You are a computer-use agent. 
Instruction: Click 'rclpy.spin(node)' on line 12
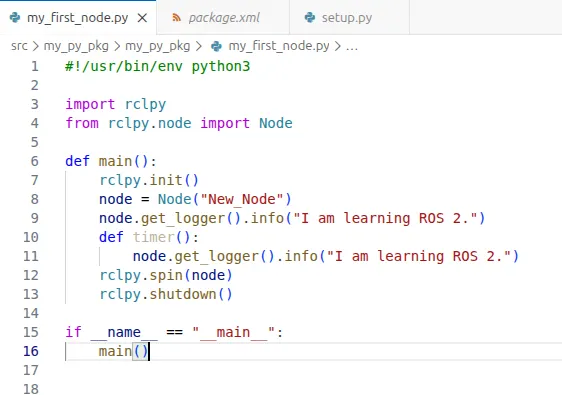point(166,275)
